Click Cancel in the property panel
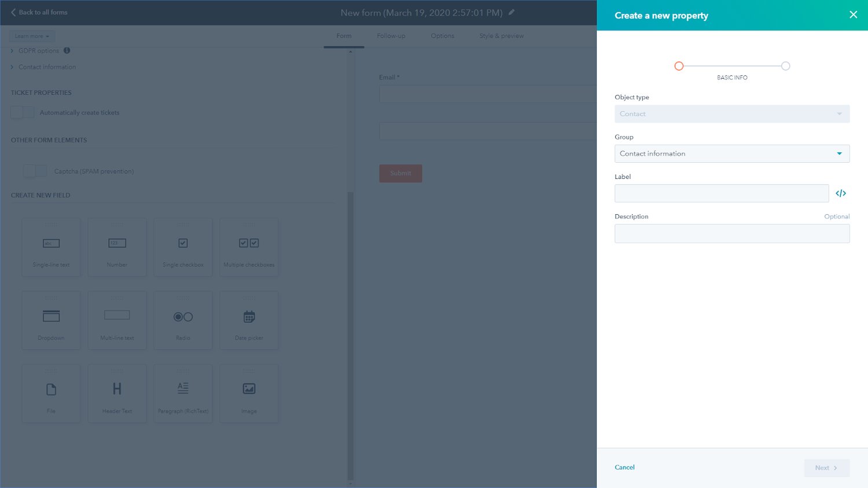This screenshot has height=488, width=868. pyautogui.click(x=624, y=467)
